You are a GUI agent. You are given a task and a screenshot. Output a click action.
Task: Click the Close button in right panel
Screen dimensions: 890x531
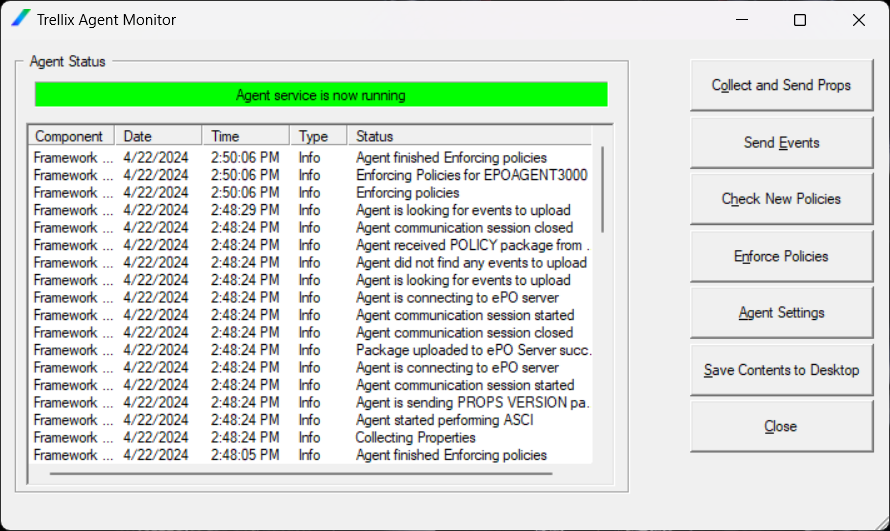pyautogui.click(x=781, y=426)
